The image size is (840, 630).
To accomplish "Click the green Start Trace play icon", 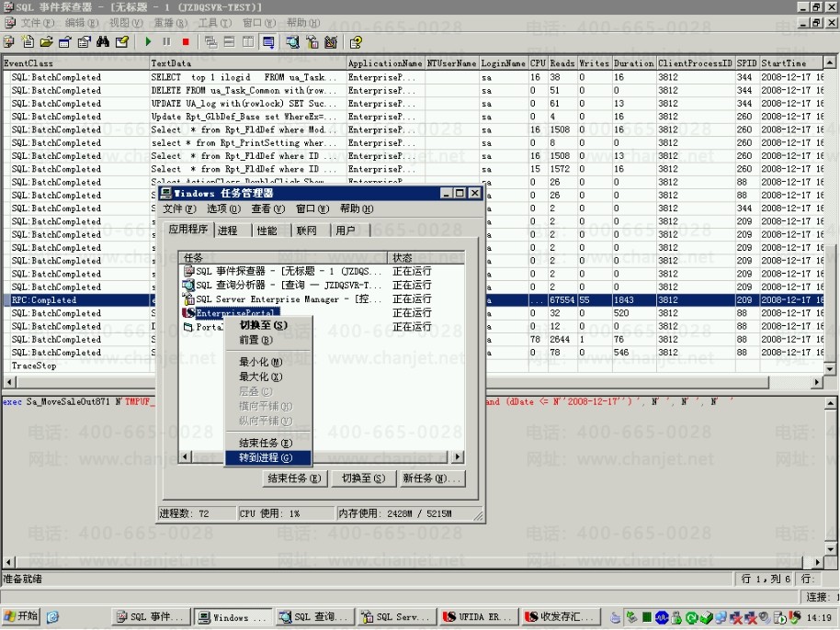I will pyautogui.click(x=149, y=41).
